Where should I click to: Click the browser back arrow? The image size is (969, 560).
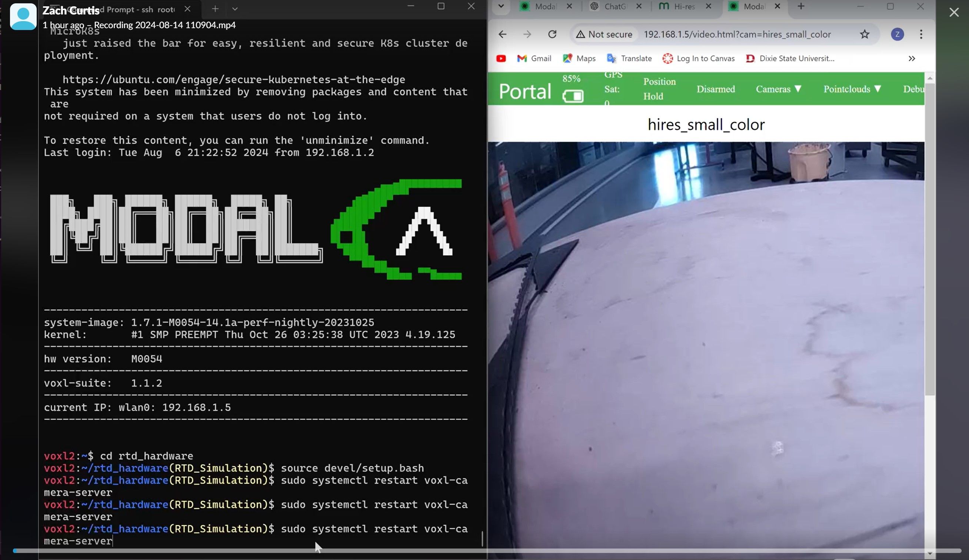(502, 34)
